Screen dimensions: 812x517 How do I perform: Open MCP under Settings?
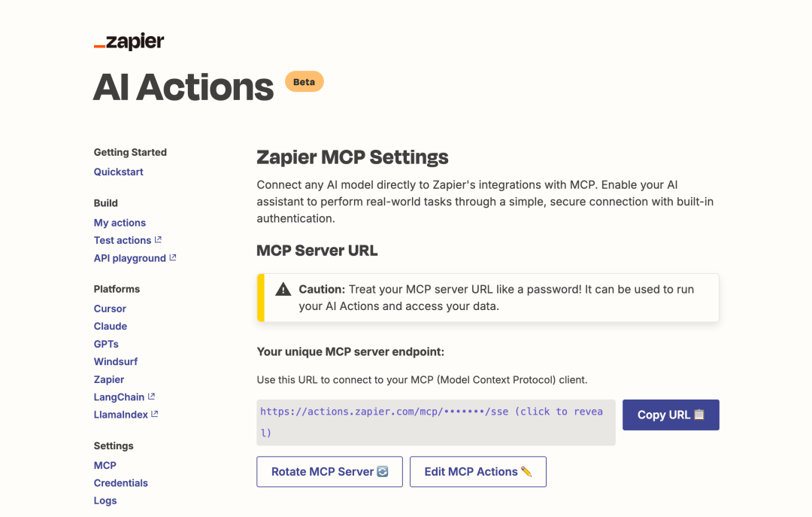click(x=105, y=465)
